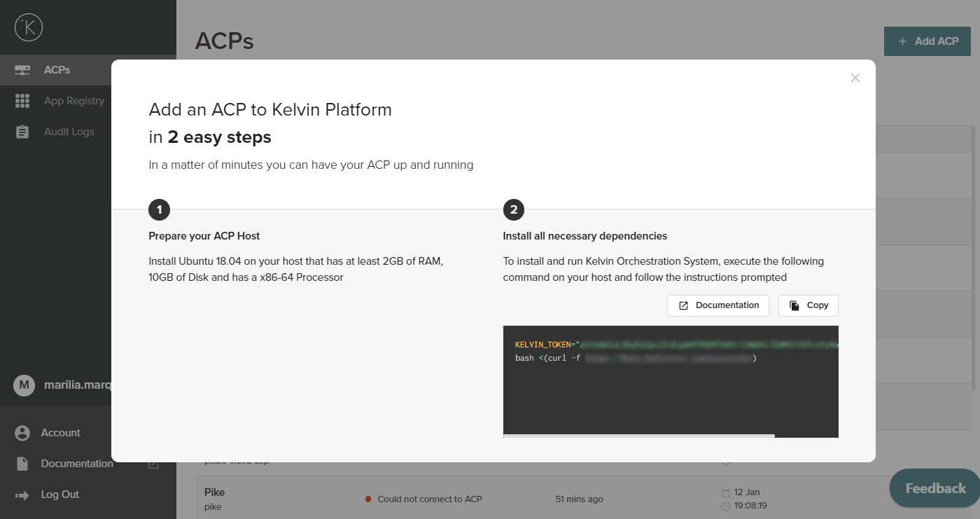Click the ACPs server icon in sidebar
Image resolution: width=980 pixels, height=519 pixels.
[x=22, y=70]
